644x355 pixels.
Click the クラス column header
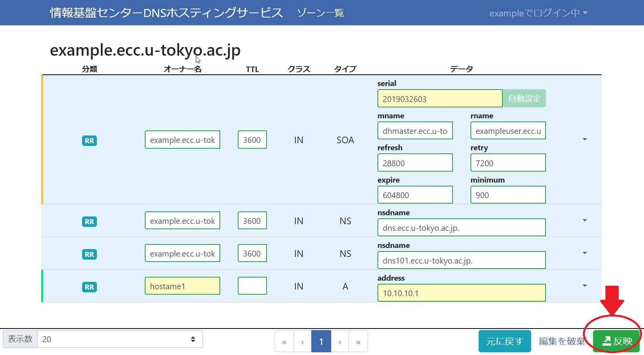pyautogui.click(x=299, y=69)
